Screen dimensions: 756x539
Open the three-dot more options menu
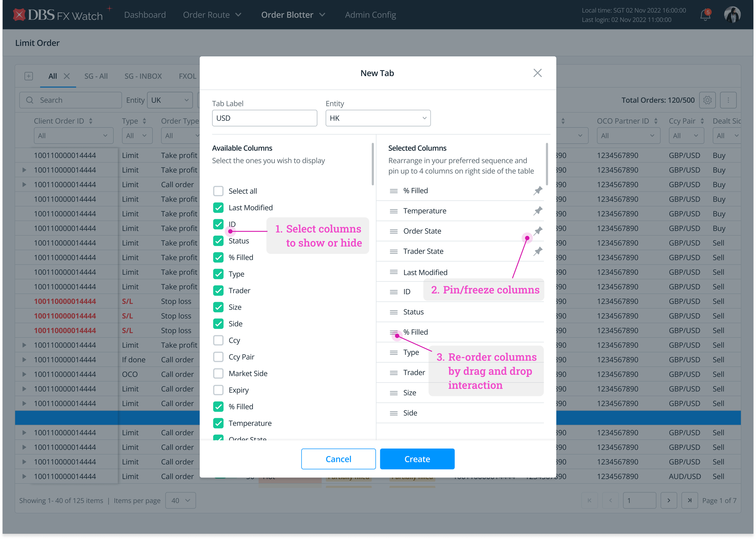coord(728,100)
